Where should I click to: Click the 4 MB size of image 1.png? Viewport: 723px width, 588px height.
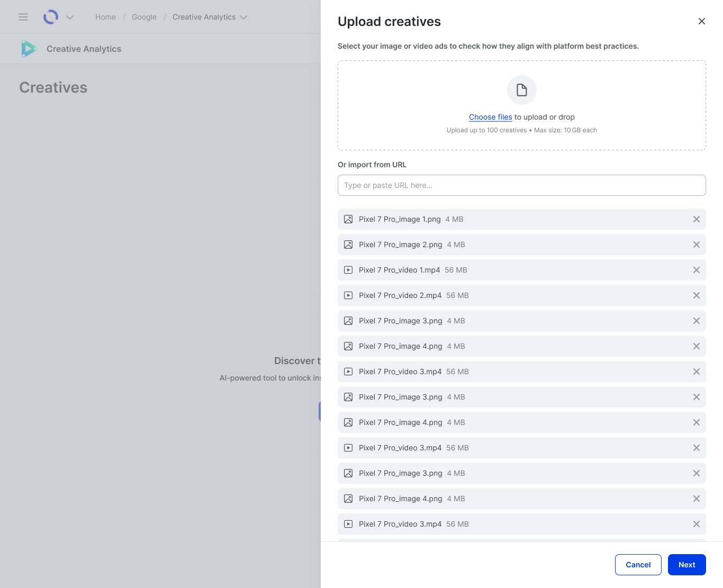point(454,219)
